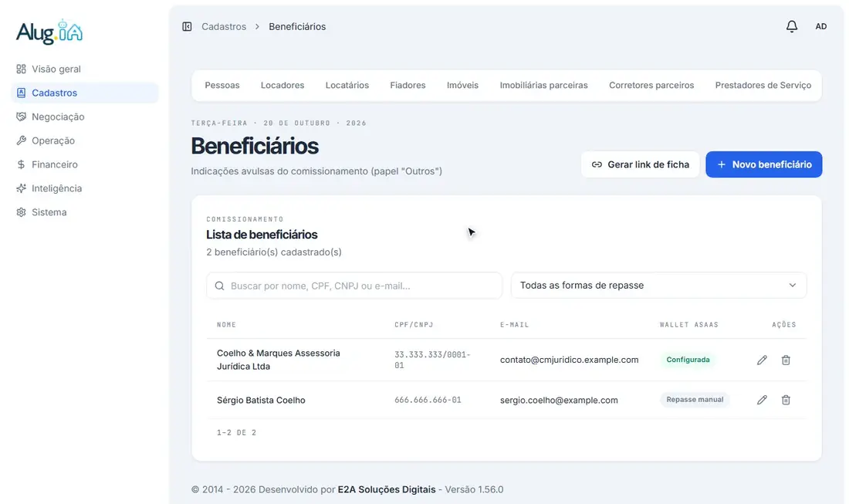This screenshot has height=504, width=849.
Task: Select Coelho & Marques Assessoria Jurídica Ltda name
Action: coord(279,360)
